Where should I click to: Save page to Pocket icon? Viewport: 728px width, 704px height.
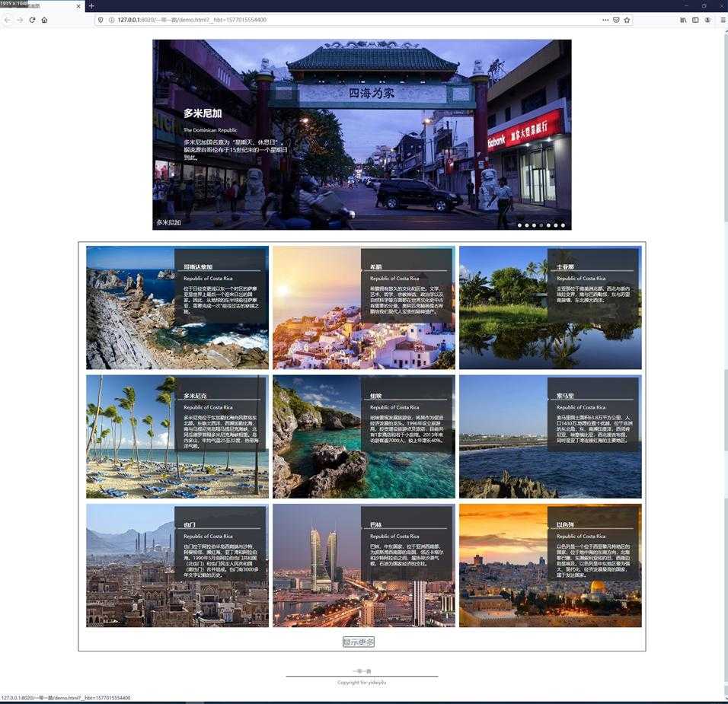616,20
